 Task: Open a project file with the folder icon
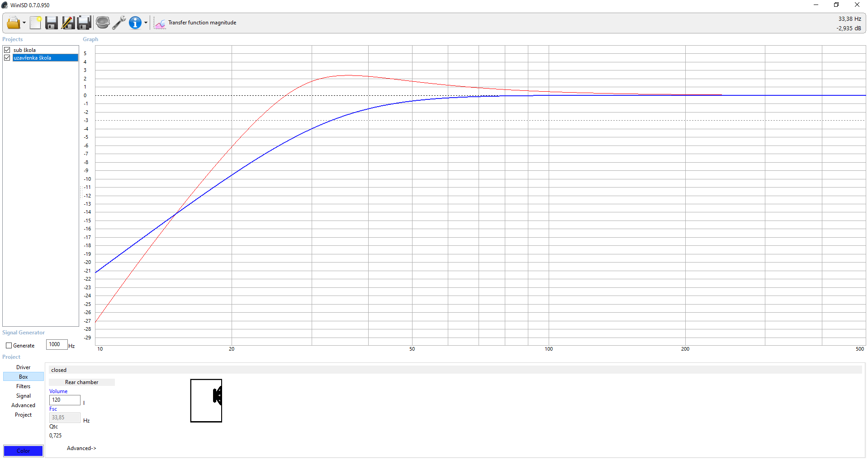tap(14, 23)
